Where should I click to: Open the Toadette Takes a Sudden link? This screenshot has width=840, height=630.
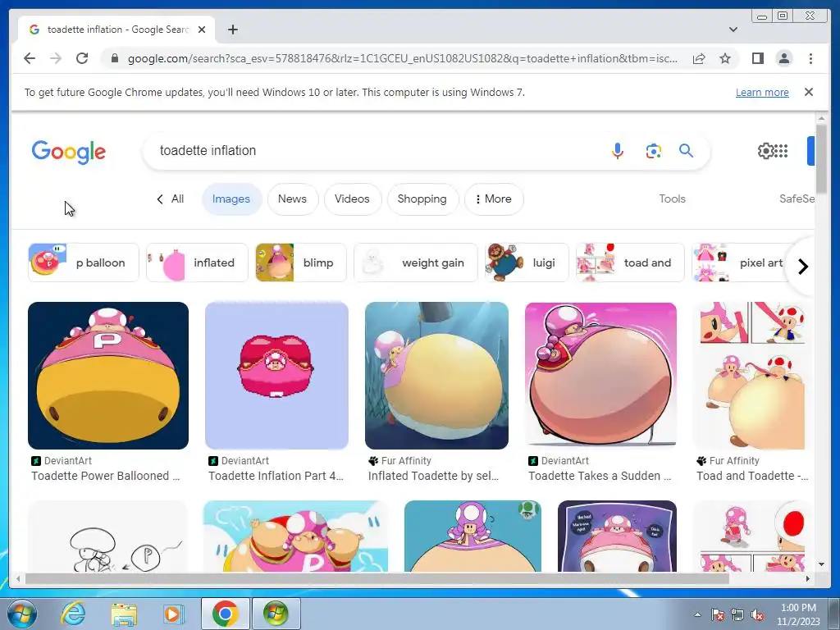point(600,476)
